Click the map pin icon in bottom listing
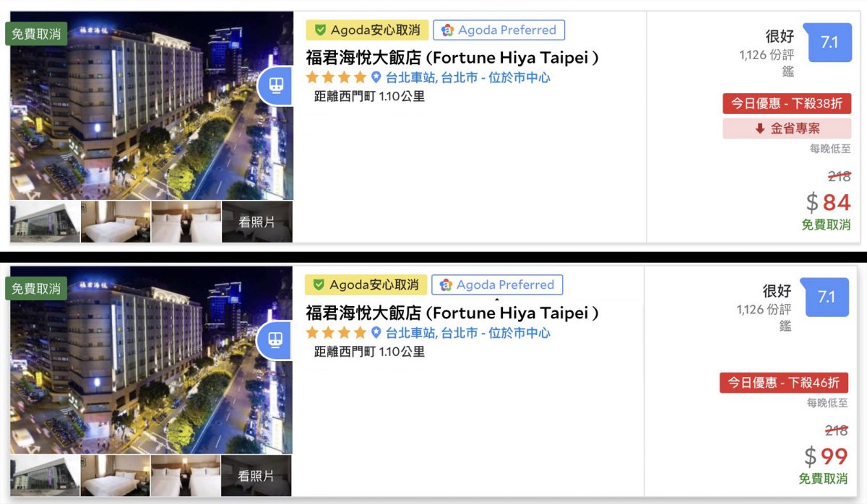The height and width of the screenshot is (504, 867). tap(376, 332)
